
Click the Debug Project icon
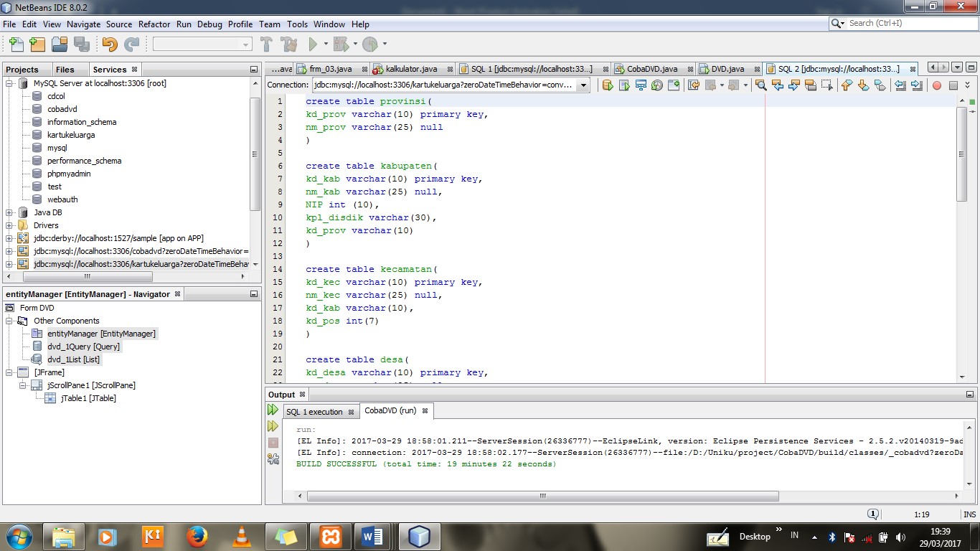341,44
